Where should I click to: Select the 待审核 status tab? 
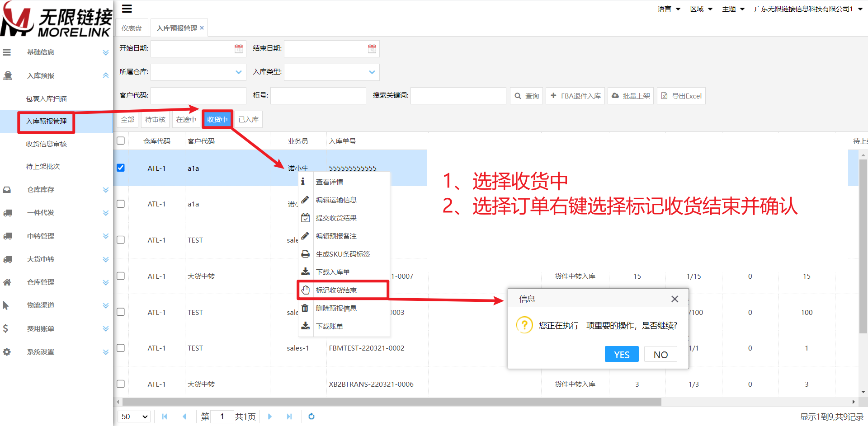click(x=155, y=119)
